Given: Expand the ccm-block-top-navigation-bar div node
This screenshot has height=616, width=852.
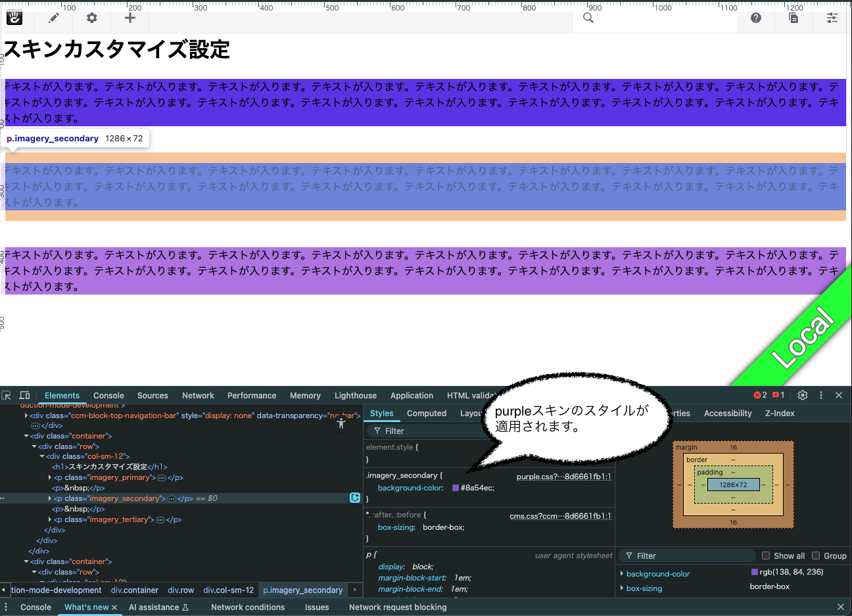Looking at the screenshot, I should coord(26,415).
